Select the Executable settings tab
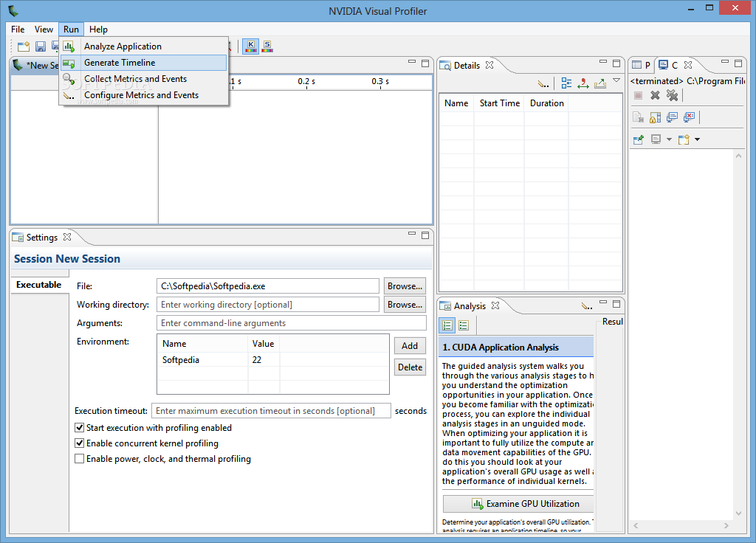This screenshot has width=756, height=543. pos(39,285)
